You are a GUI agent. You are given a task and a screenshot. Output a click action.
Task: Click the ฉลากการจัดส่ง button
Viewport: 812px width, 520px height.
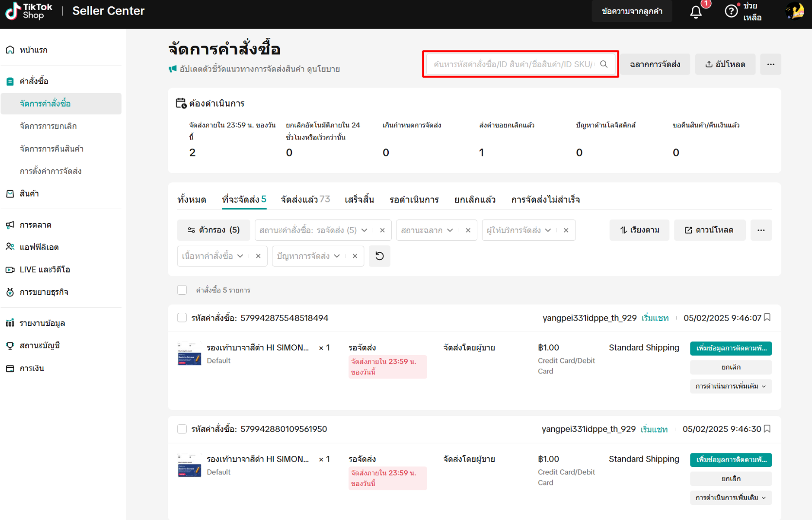[655, 64]
